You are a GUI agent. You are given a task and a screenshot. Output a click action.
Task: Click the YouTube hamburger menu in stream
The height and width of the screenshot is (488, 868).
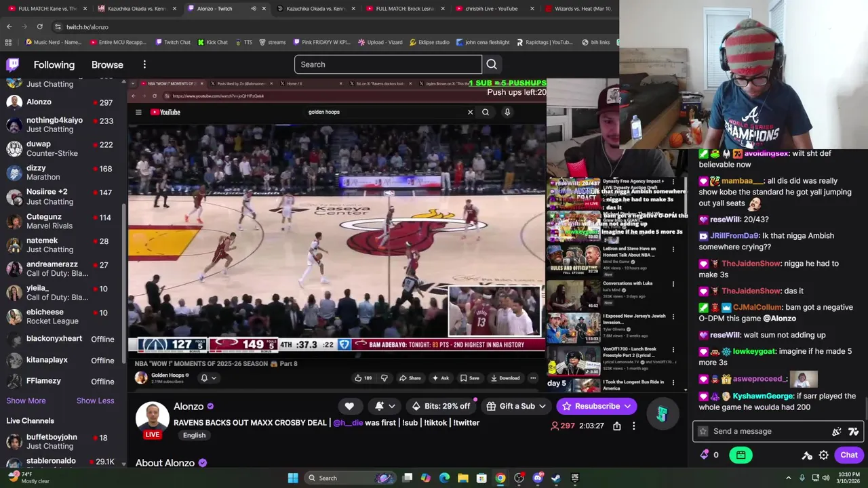(138, 113)
